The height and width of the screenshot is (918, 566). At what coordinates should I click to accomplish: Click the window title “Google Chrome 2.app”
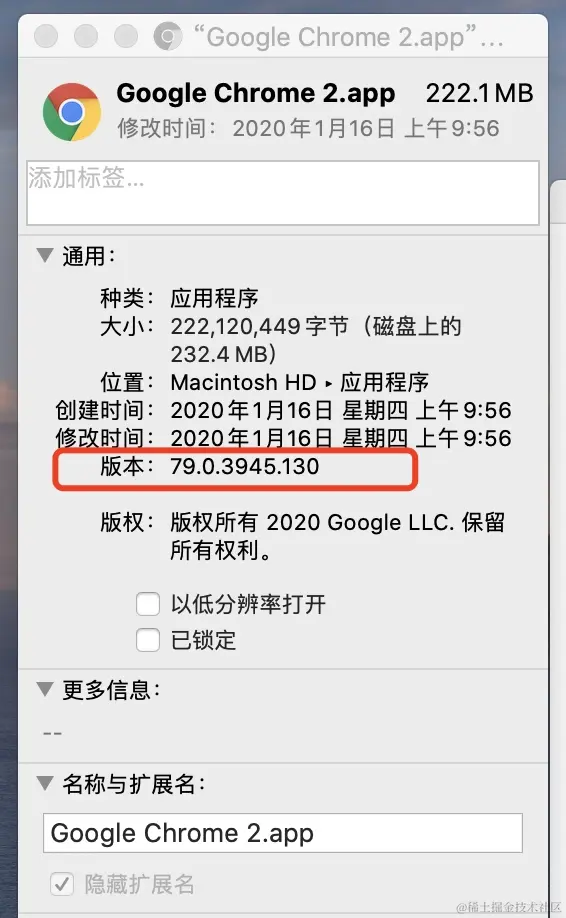[348, 37]
